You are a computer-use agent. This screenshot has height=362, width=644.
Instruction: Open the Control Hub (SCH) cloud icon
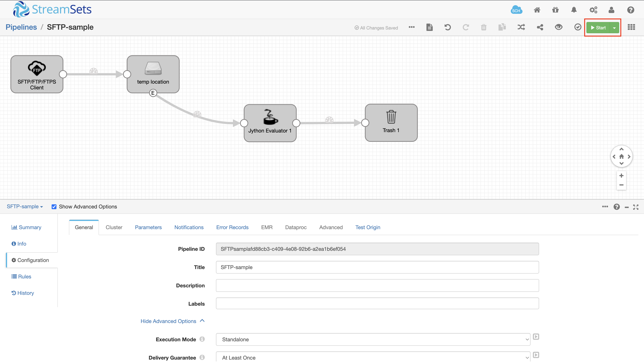(x=516, y=10)
